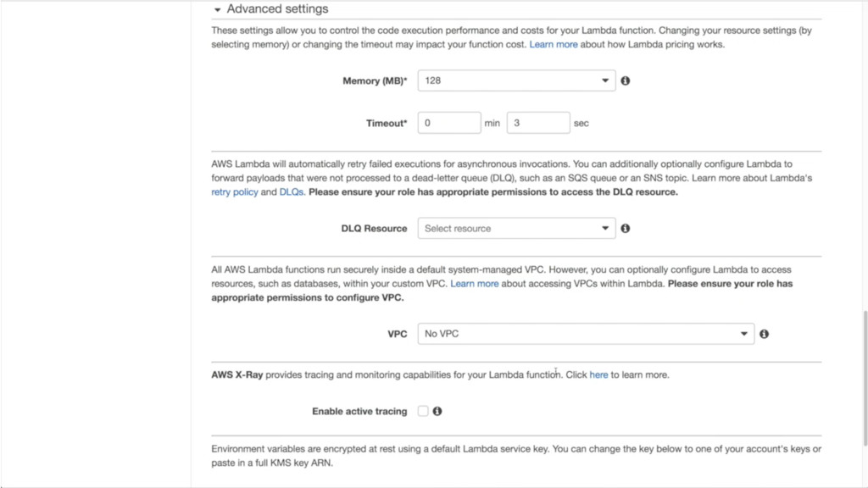Click the DLQ Resource label
This screenshot has height=488, width=868.
[374, 229]
